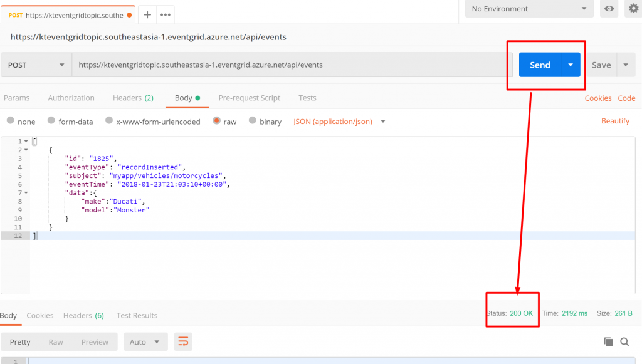Click the request name title text
This screenshot has width=642, height=364.
coord(148,37)
